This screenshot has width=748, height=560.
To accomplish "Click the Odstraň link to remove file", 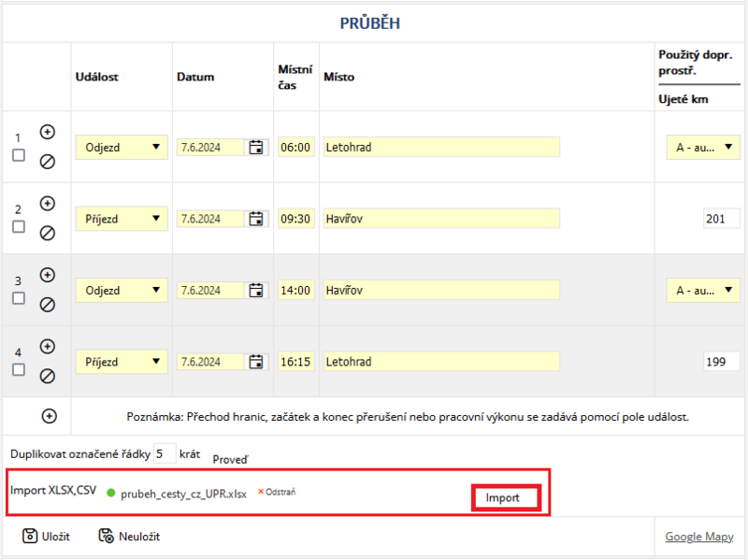I will pyautogui.click(x=280, y=492).
